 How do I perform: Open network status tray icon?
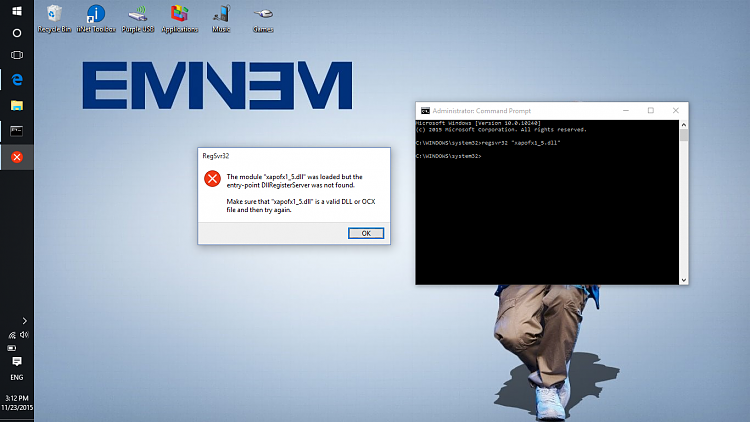(x=12, y=335)
